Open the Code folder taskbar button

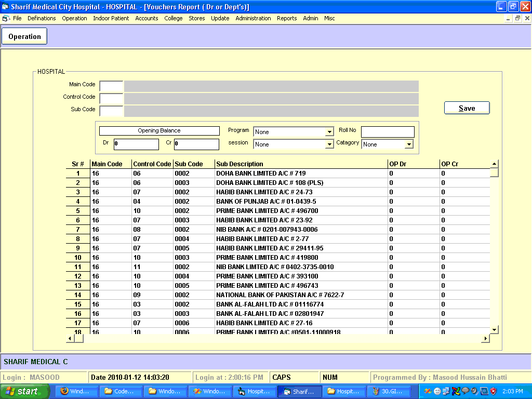point(121,392)
